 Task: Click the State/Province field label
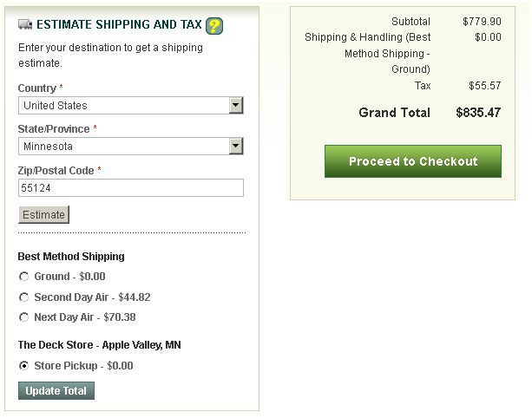[54, 129]
